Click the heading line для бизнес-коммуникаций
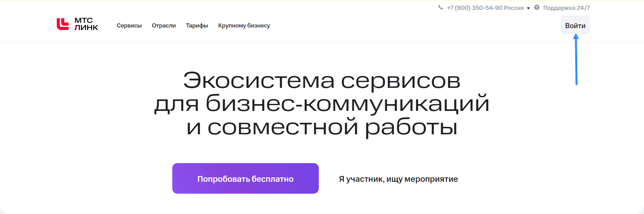This screenshot has width=644, height=214. pos(322,103)
